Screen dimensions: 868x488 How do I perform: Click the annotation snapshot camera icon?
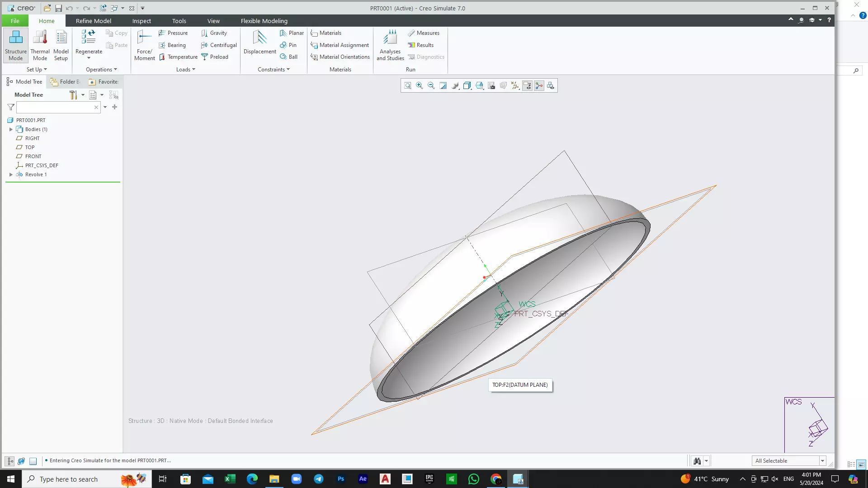point(491,86)
